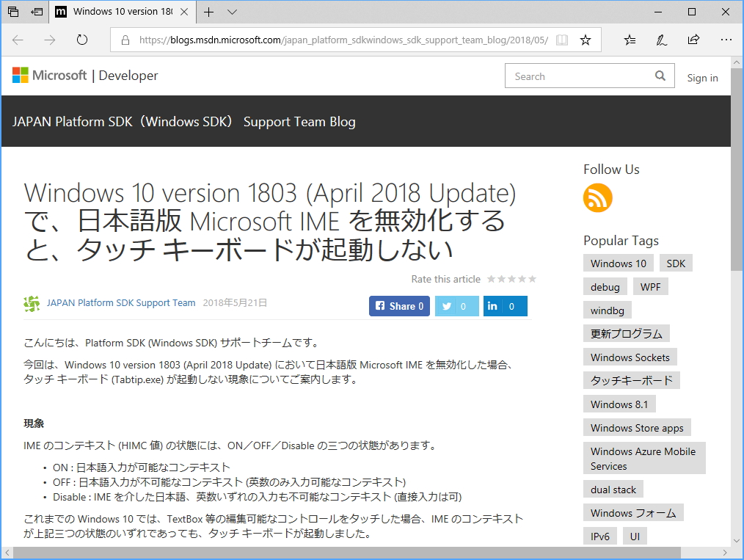744x560 pixels.
Task: Show set-aside tabs panel
Action: coord(12,12)
